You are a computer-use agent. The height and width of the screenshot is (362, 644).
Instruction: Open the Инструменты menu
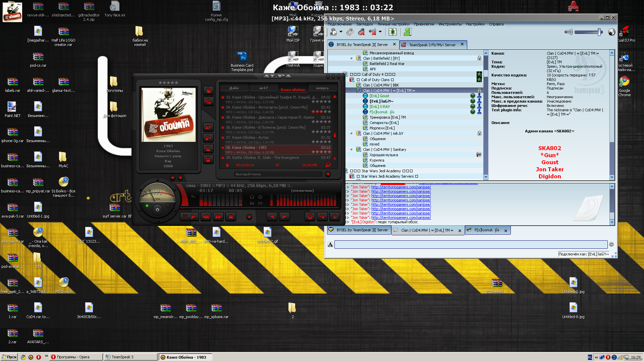(450, 24)
